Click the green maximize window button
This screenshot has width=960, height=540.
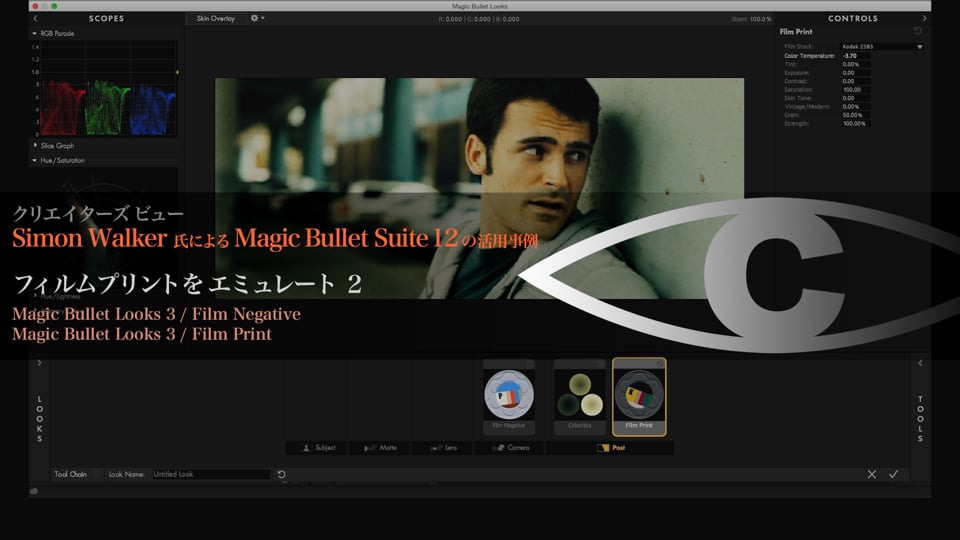click(x=54, y=6)
